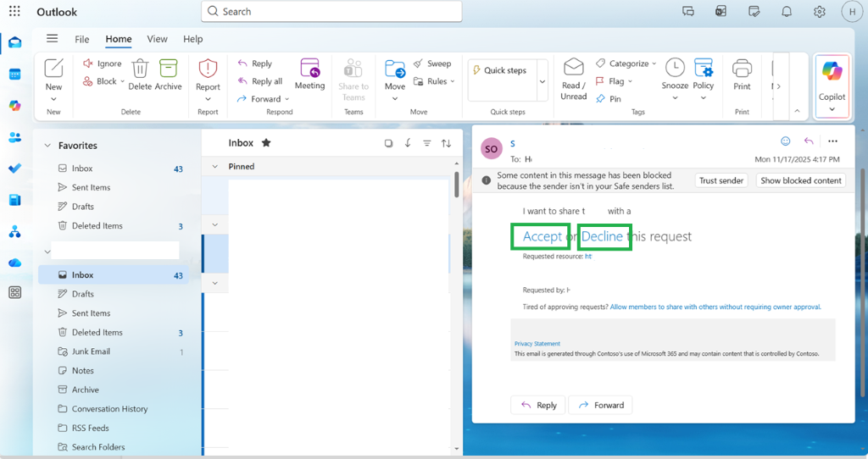Screen dimensions: 868x459
Task: Click Reply button below the message
Action: click(538, 406)
